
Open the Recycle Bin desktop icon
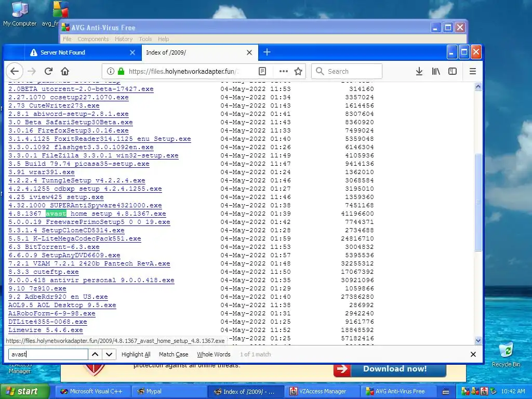506,354
